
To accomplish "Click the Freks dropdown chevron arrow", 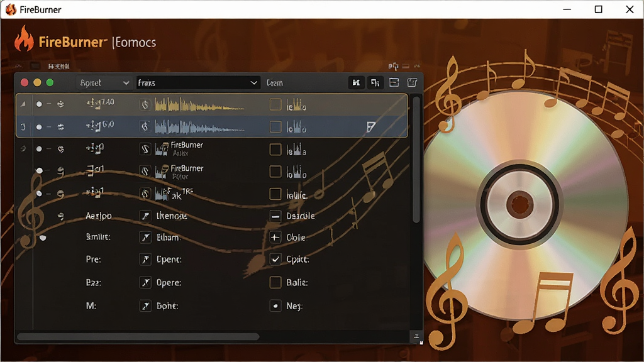I will pyautogui.click(x=254, y=83).
